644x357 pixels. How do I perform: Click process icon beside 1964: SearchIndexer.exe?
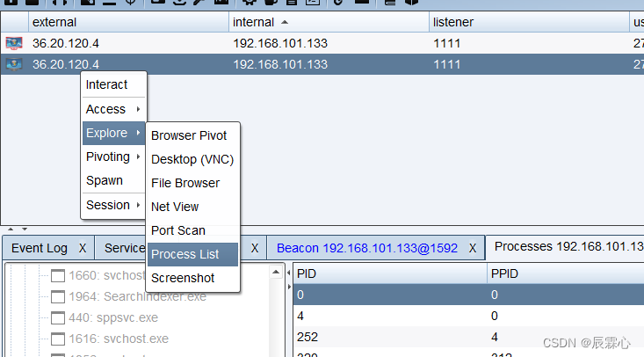(58, 296)
